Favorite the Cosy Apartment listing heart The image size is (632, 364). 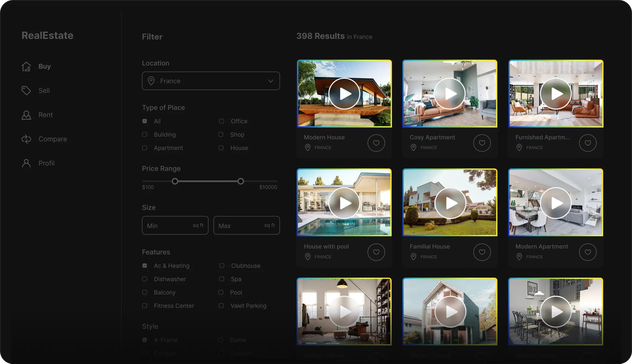pos(482,143)
